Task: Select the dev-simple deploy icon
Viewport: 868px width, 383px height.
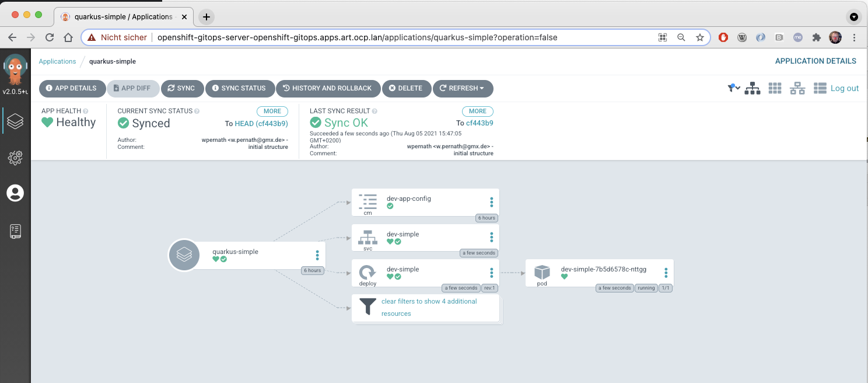Action: tap(367, 272)
